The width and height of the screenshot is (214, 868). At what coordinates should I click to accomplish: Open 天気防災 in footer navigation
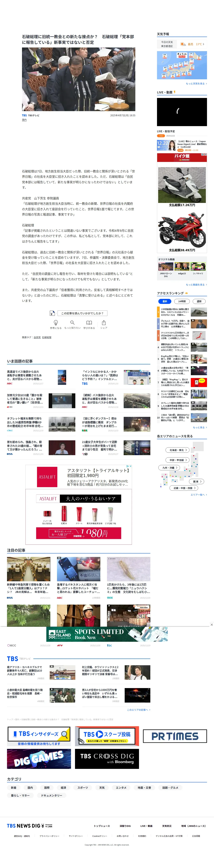[167, 826]
